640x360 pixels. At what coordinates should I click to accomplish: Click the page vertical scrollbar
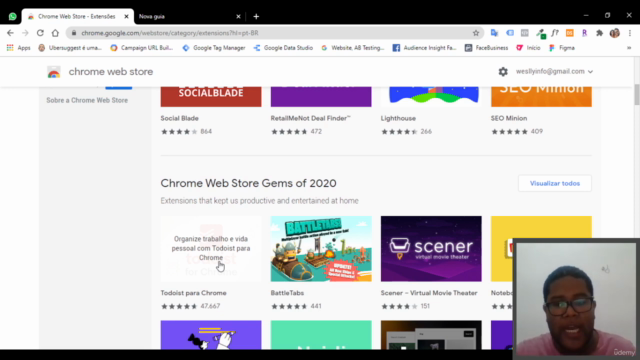[636, 94]
